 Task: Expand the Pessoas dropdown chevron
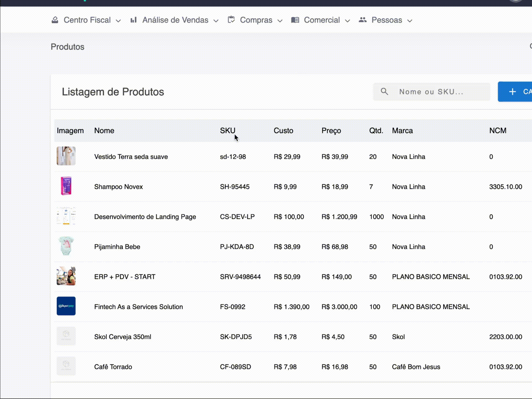tap(410, 21)
